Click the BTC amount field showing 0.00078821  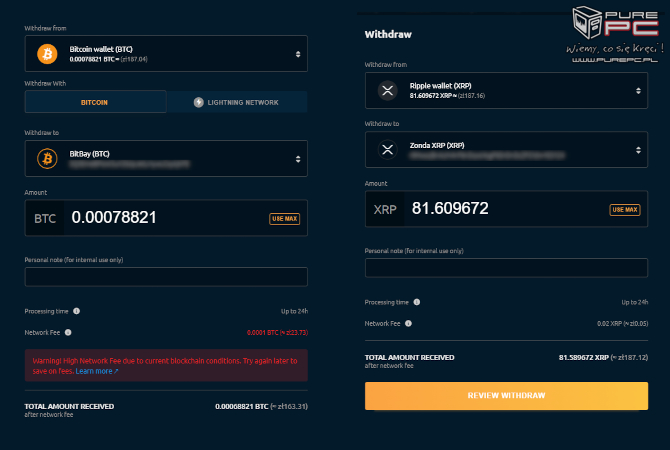(166, 218)
